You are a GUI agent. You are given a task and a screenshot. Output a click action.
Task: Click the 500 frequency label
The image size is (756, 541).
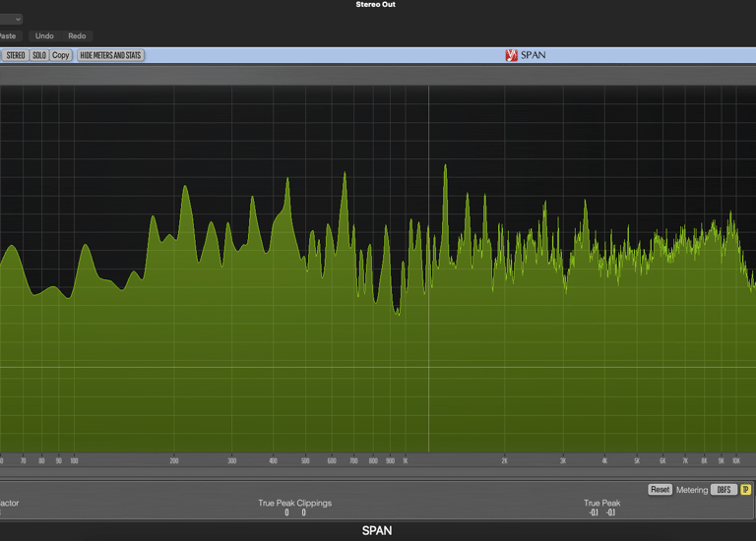(x=305, y=461)
